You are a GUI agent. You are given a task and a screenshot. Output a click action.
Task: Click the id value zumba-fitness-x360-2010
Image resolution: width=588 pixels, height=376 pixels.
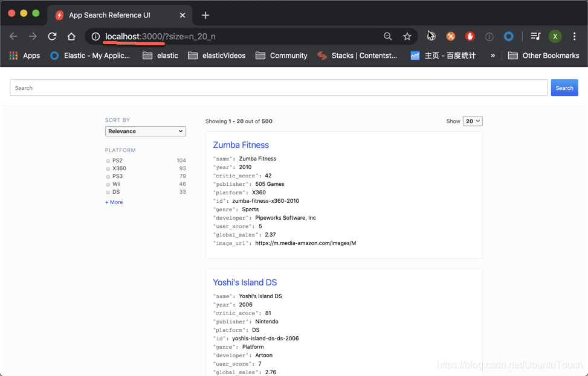click(x=265, y=201)
